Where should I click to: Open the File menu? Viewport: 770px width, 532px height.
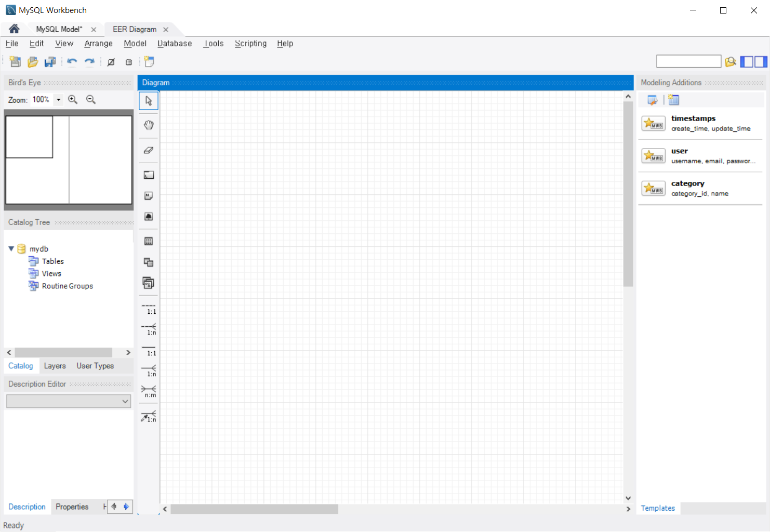pyautogui.click(x=12, y=44)
